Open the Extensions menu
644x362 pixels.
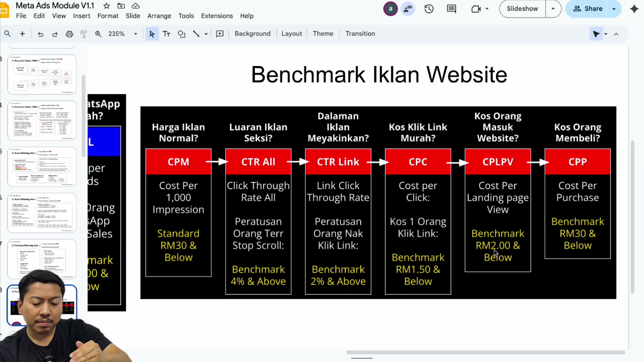click(x=217, y=16)
